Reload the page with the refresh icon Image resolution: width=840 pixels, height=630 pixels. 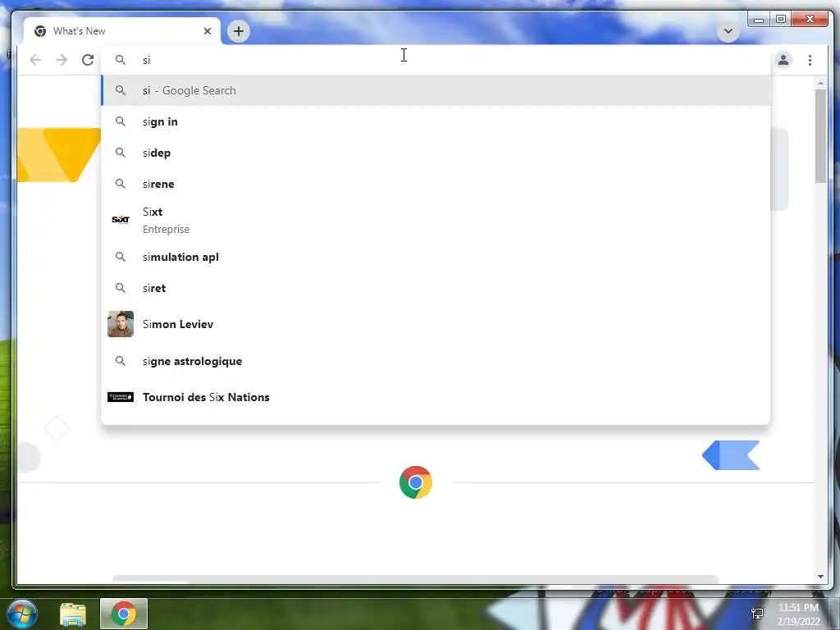click(x=88, y=60)
